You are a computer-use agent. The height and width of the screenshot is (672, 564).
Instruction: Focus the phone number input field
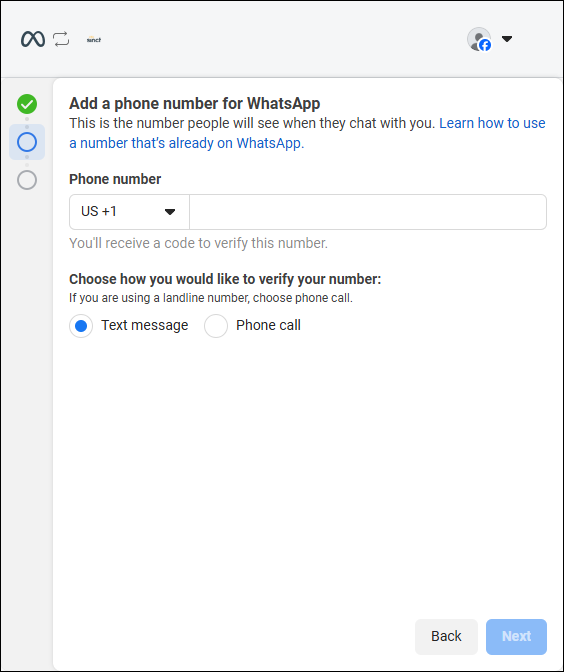click(x=368, y=212)
